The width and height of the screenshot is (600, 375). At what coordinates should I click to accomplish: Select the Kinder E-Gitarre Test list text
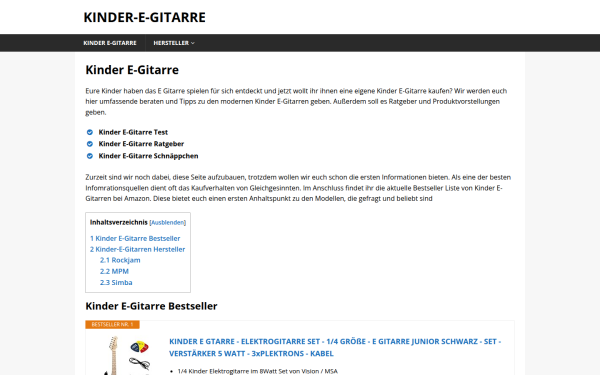[x=133, y=132]
